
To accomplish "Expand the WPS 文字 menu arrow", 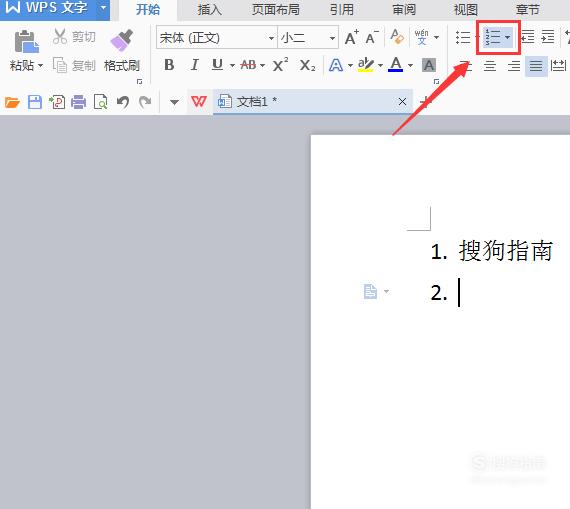I will [103, 7].
